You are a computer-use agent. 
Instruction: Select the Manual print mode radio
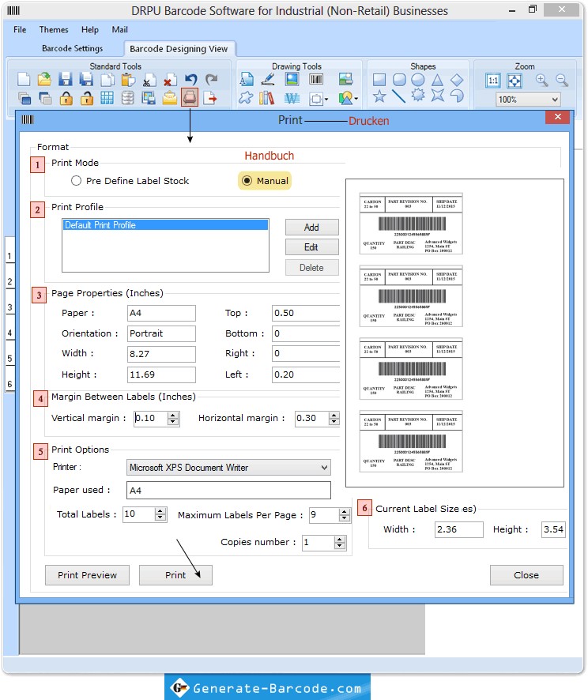click(x=247, y=180)
